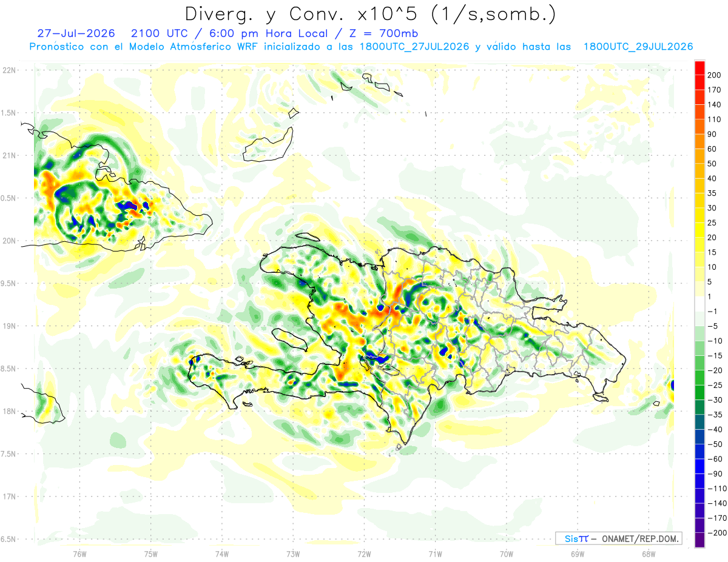Click the "69W" longitude label

578,554
